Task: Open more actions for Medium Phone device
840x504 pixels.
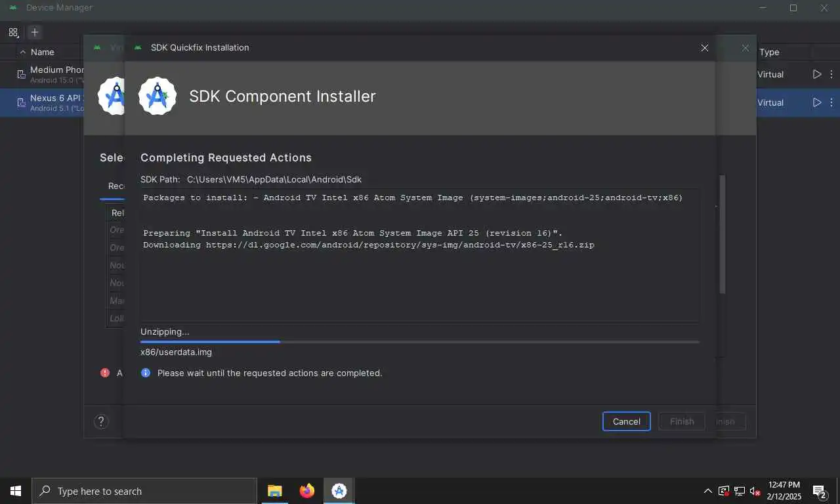Action: coord(831,74)
